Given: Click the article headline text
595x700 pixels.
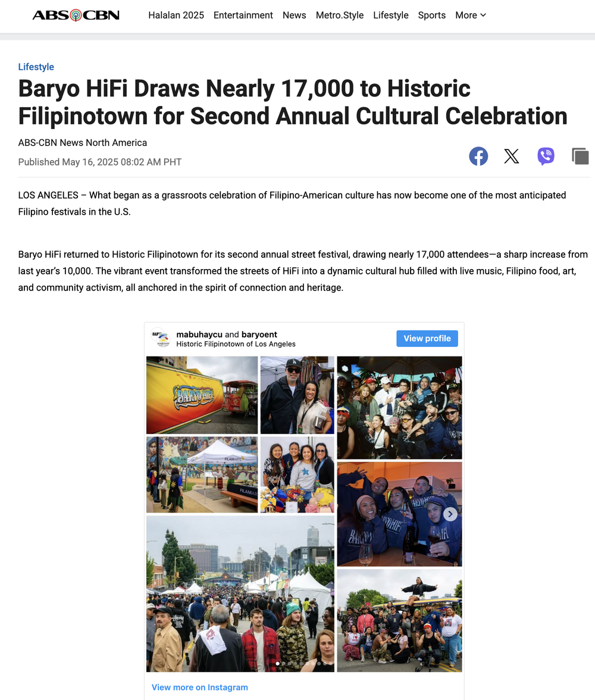Looking at the screenshot, I should [293, 102].
